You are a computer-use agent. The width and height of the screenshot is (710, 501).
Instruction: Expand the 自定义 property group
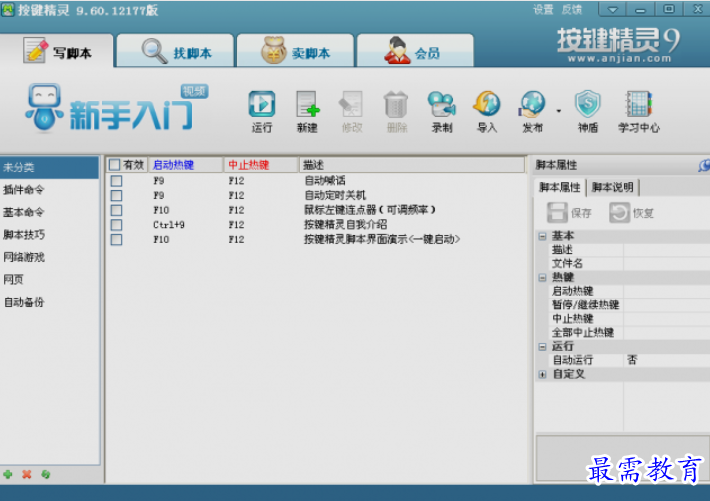(x=542, y=374)
